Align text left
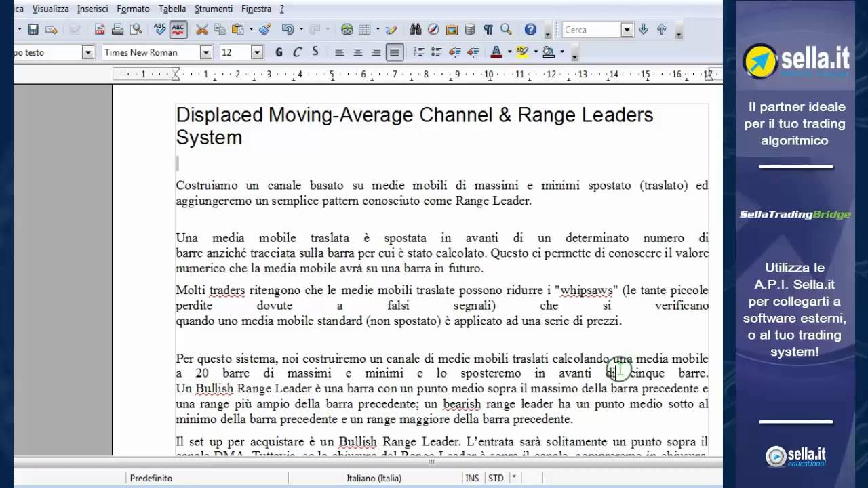Viewport: 868px width, 488px height. pos(340,52)
